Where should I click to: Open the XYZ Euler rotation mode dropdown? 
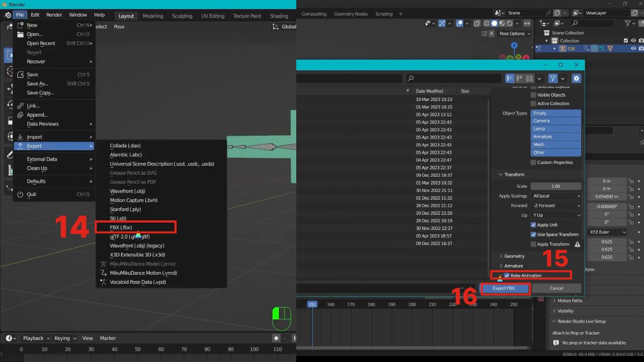pyautogui.click(x=608, y=232)
